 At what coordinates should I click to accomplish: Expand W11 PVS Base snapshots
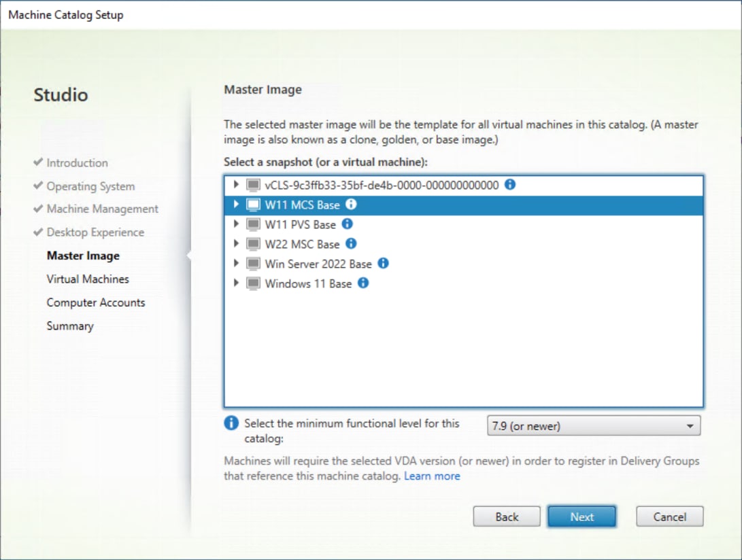tap(236, 224)
